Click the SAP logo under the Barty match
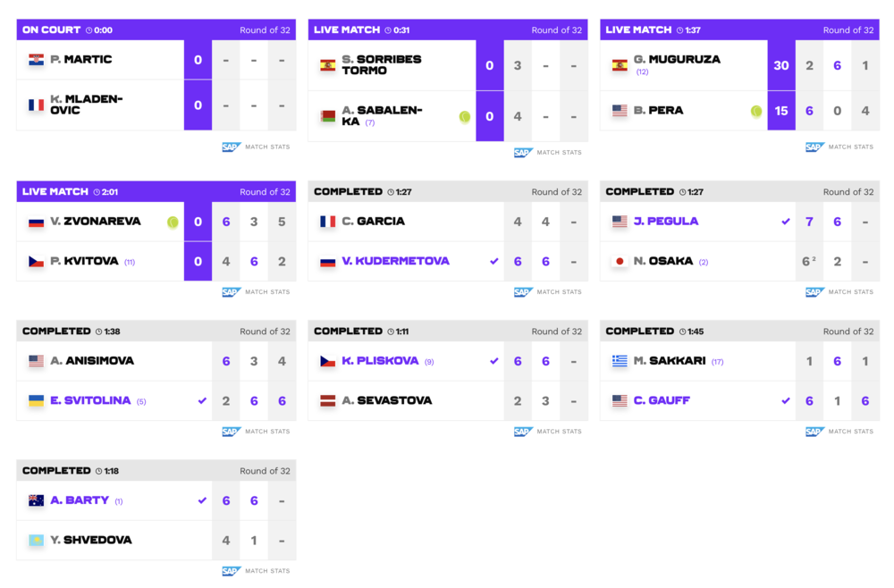 pos(231,571)
